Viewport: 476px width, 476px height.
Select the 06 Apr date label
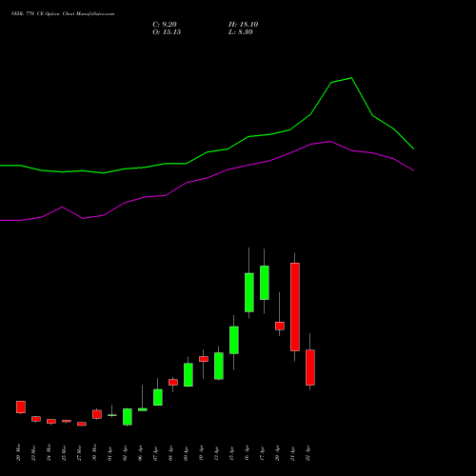click(140, 452)
